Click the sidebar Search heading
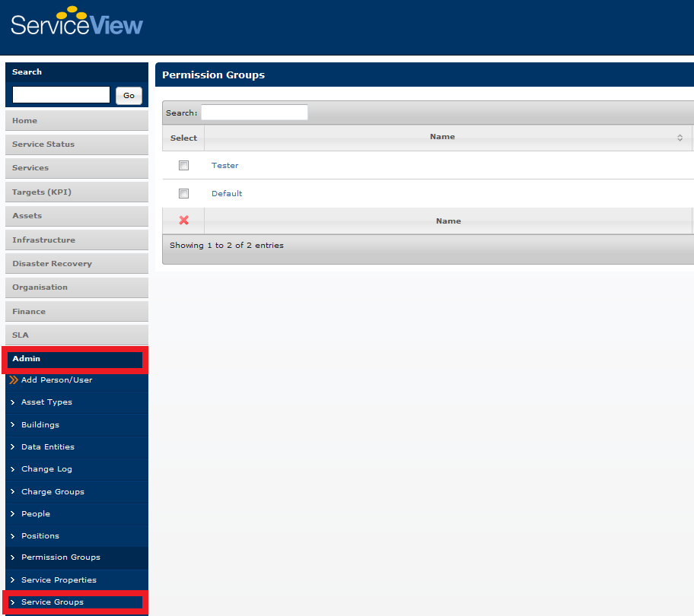 click(x=27, y=71)
